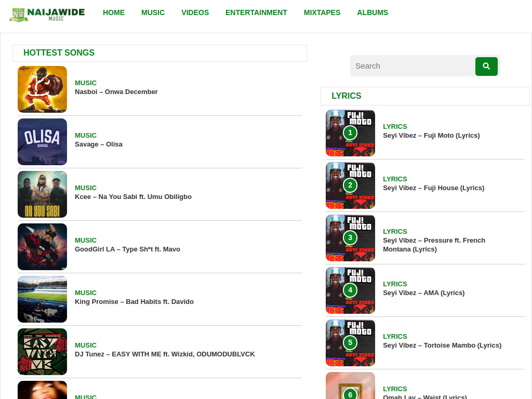Open the King Promise Bad Habits thumbnail
Image resolution: width=532 pixels, height=399 pixels.
coord(42,299)
